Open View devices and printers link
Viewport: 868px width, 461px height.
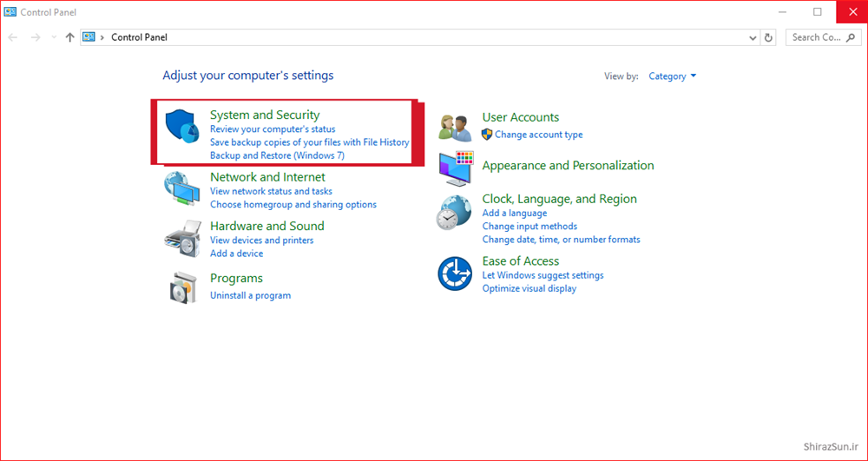click(261, 240)
